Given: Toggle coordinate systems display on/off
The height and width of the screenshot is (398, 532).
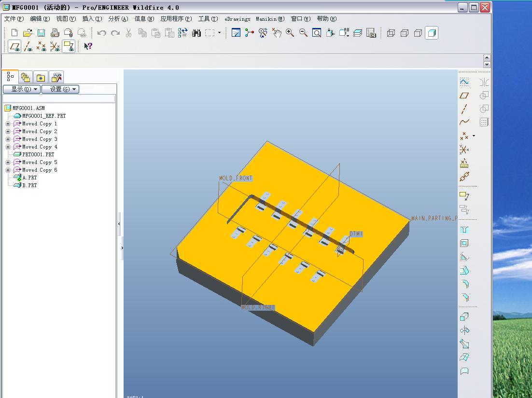Looking at the screenshot, I should (x=55, y=46).
